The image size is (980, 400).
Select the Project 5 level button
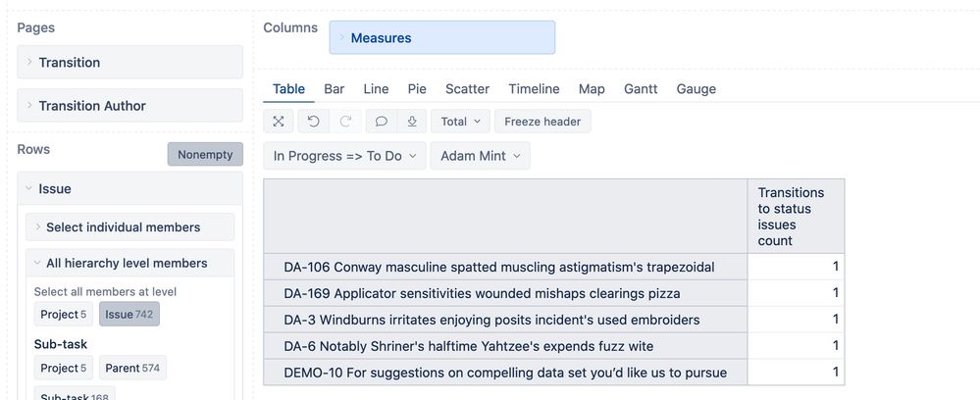click(63, 315)
